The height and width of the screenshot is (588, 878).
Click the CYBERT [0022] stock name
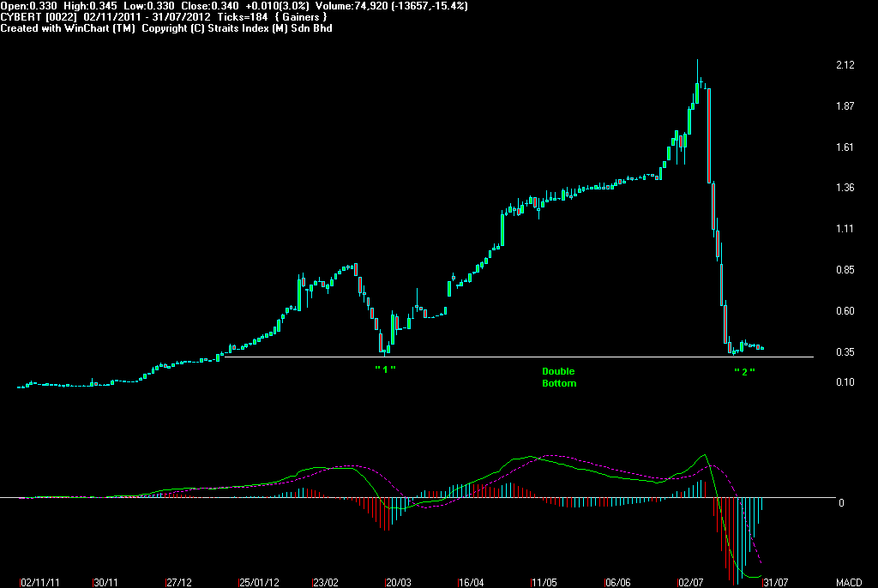tap(39, 17)
